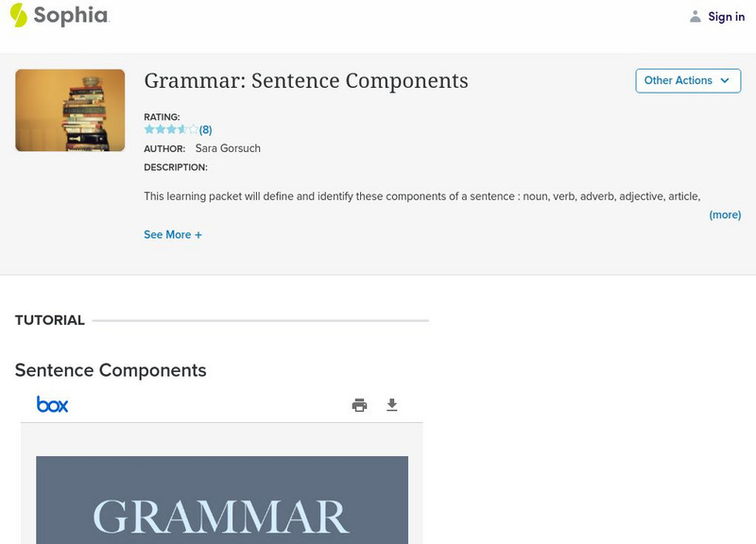Click the stacked books thumbnail image

pyautogui.click(x=70, y=110)
